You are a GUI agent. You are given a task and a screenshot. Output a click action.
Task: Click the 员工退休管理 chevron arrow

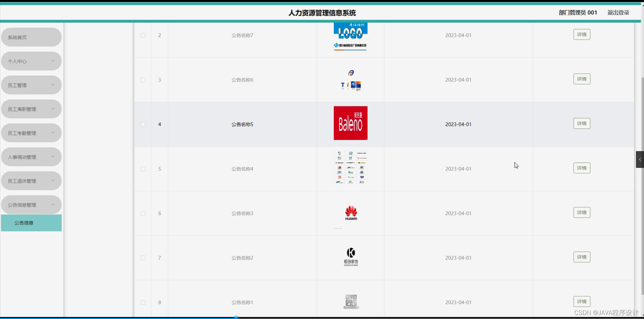click(x=53, y=180)
